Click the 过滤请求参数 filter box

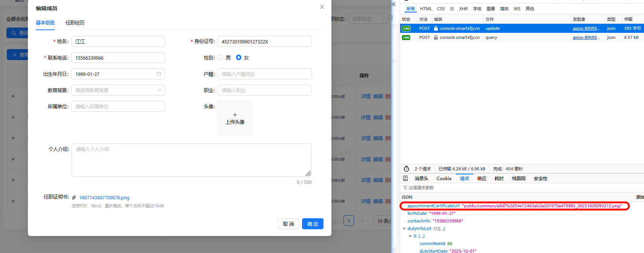coord(522,188)
